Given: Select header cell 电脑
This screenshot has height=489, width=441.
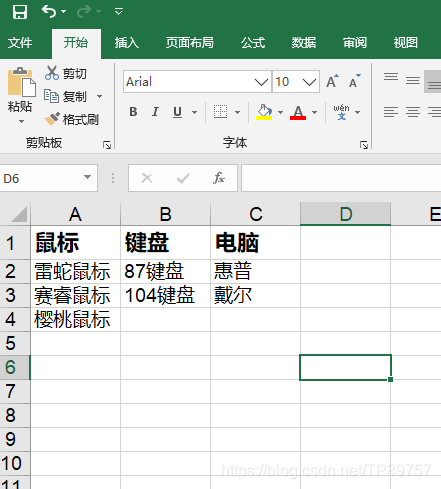Looking at the screenshot, I should point(255,243).
